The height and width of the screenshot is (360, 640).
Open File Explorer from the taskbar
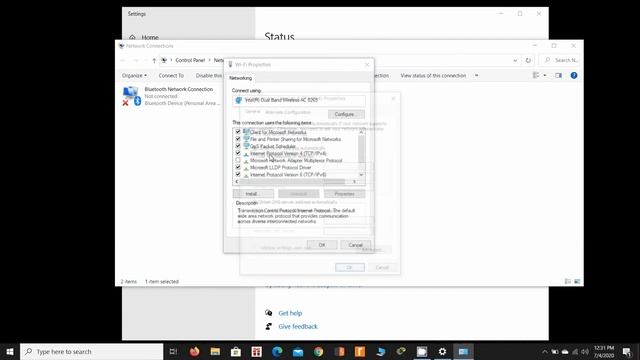[215, 351]
